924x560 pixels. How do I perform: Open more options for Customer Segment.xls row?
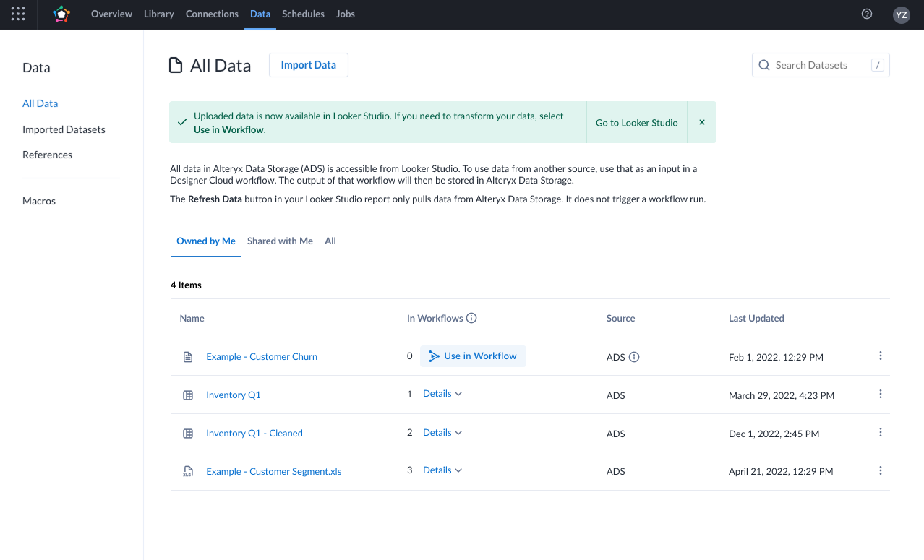[x=880, y=470]
